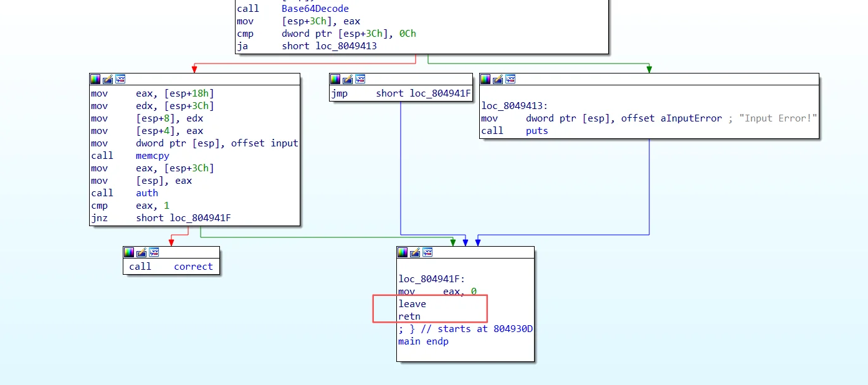Click graph group icon on jmp block
868x385 pixels.
360,79
